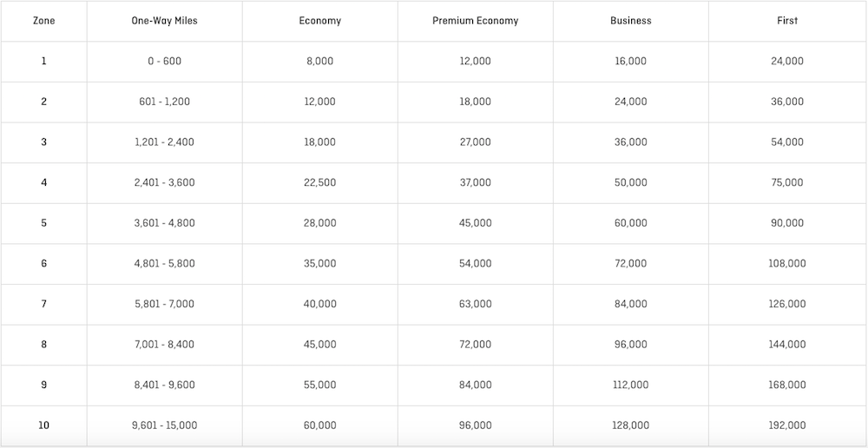This screenshot has height=448, width=868.
Task: Click the Economy column header
Action: click(x=319, y=21)
